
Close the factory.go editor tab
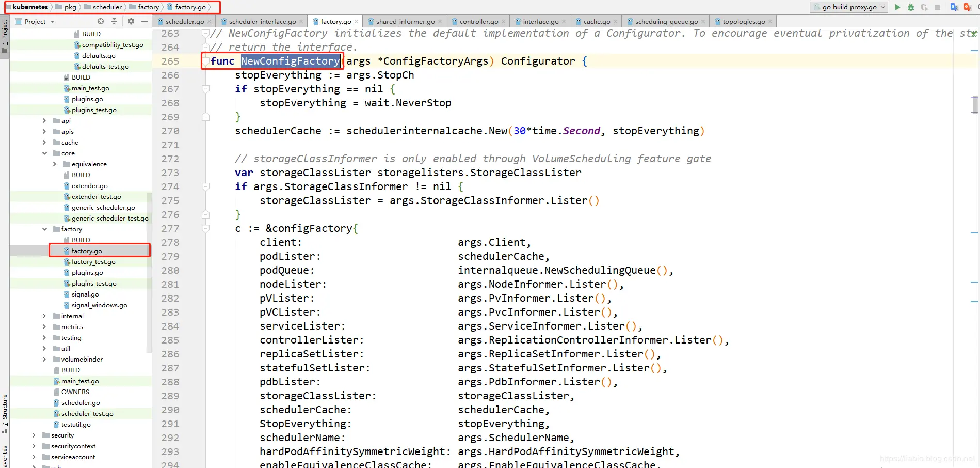(356, 22)
